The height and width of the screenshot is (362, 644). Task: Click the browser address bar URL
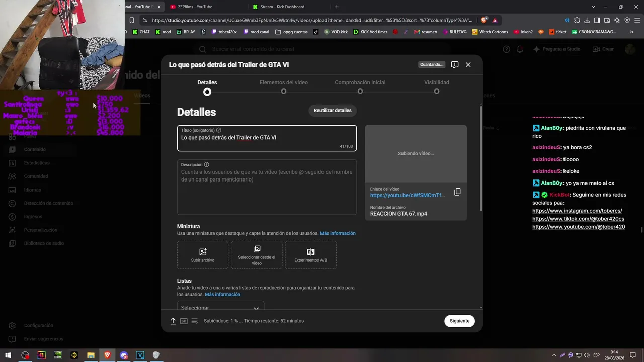click(312, 20)
